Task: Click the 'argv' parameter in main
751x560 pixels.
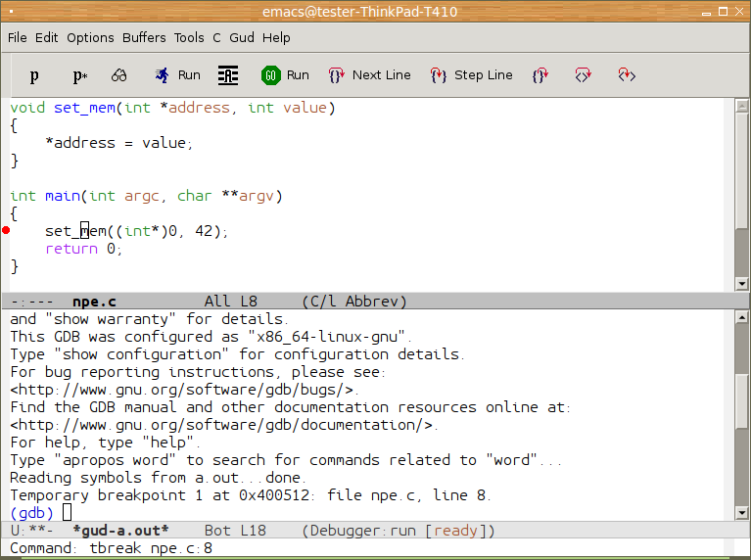Action: [257, 196]
